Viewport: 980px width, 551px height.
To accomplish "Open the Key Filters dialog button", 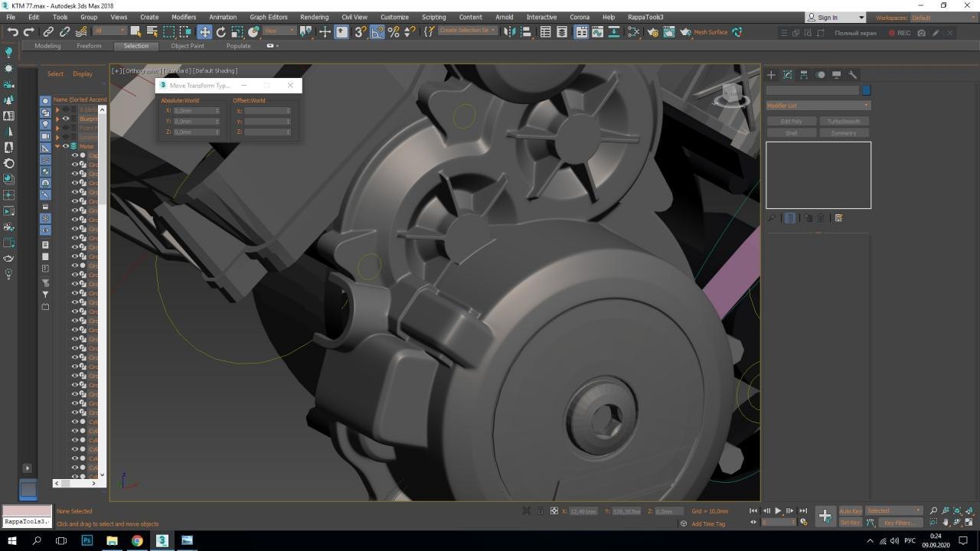I will coord(899,523).
